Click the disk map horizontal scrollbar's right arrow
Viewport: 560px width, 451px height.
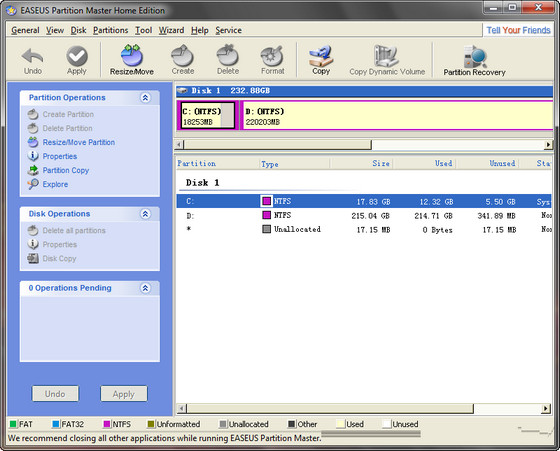[x=548, y=145]
